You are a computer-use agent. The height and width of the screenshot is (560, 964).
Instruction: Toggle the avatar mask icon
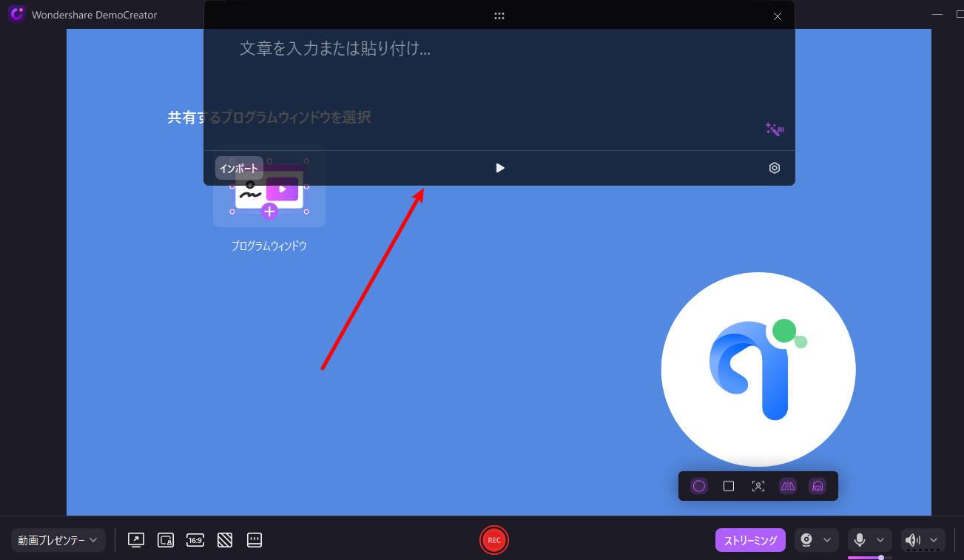click(x=818, y=486)
